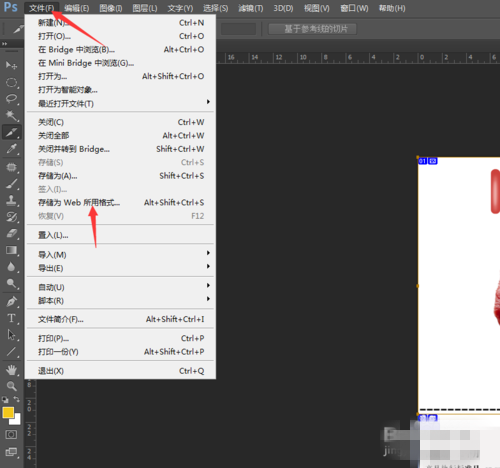Expand the recent files submenu 最近打开文件(T)
The width and height of the screenshot is (500, 468).
[120, 104]
